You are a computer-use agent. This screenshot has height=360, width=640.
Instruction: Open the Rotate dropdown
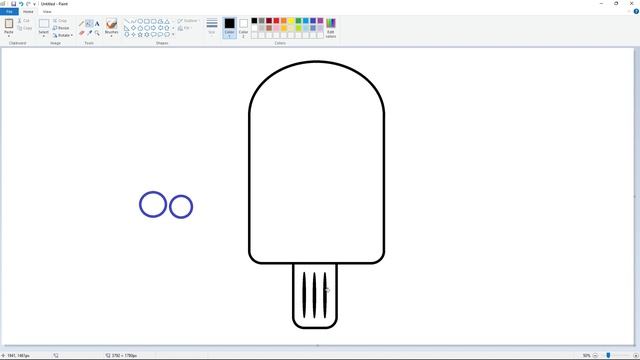click(63, 35)
